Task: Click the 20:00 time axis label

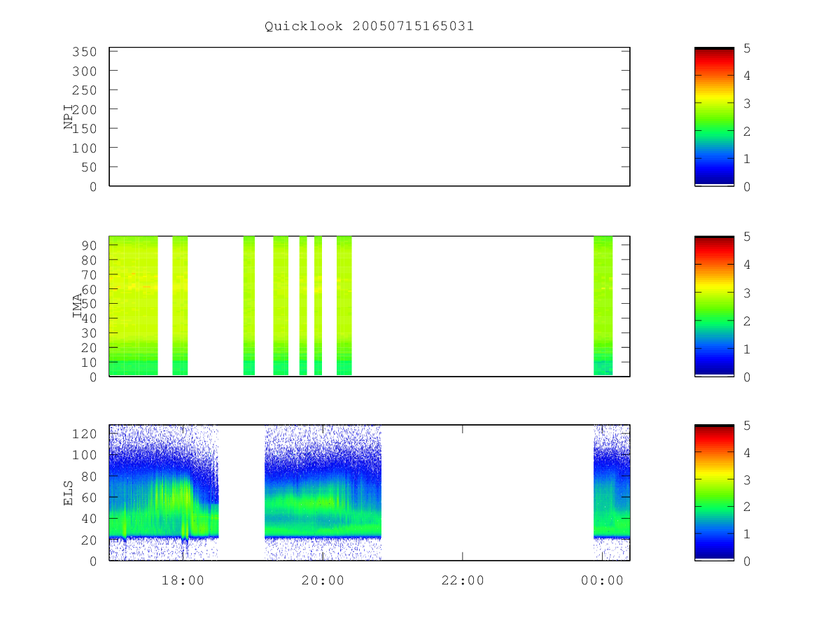Action: (322, 580)
